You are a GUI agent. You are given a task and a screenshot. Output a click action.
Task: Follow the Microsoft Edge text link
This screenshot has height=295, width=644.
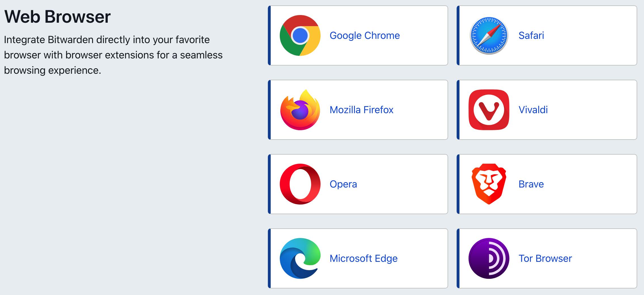363,258
